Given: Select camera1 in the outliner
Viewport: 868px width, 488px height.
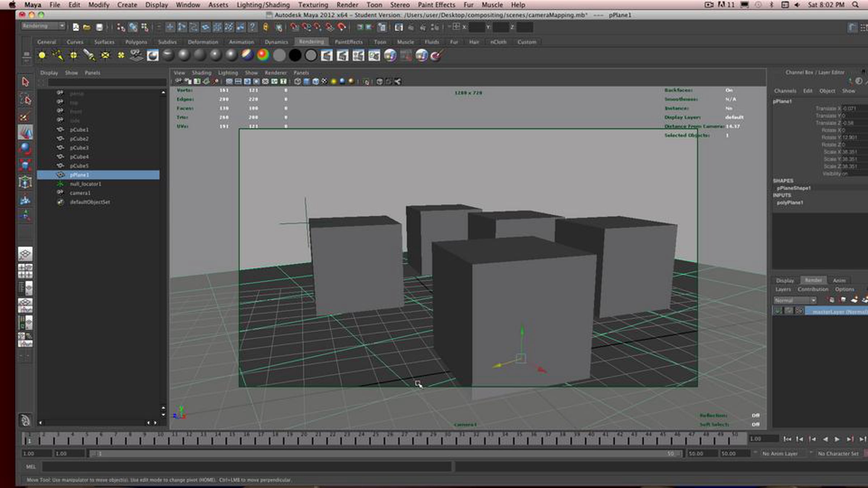Looking at the screenshot, I should [80, 193].
